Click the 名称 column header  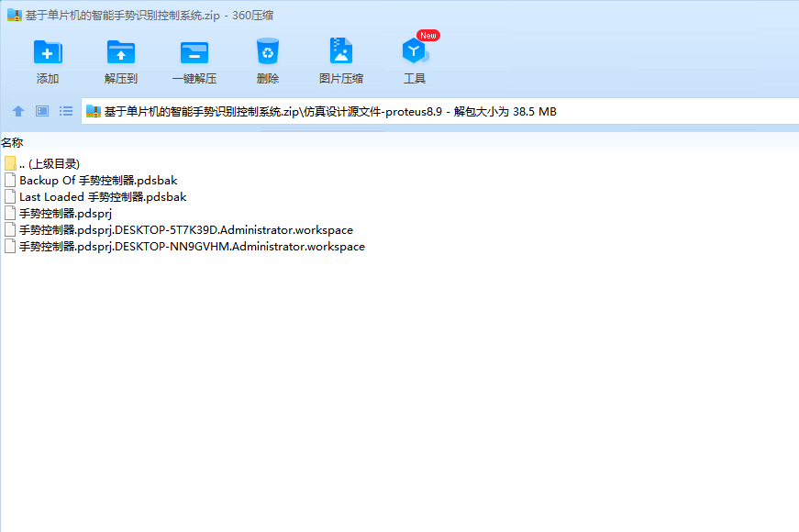pyautogui.click(x=12, y=143)
